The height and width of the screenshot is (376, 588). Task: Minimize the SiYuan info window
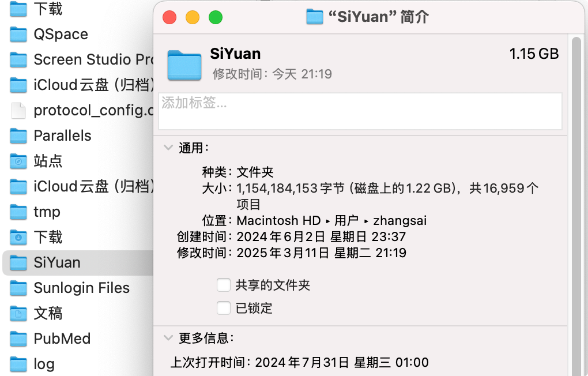click(192, 17)
